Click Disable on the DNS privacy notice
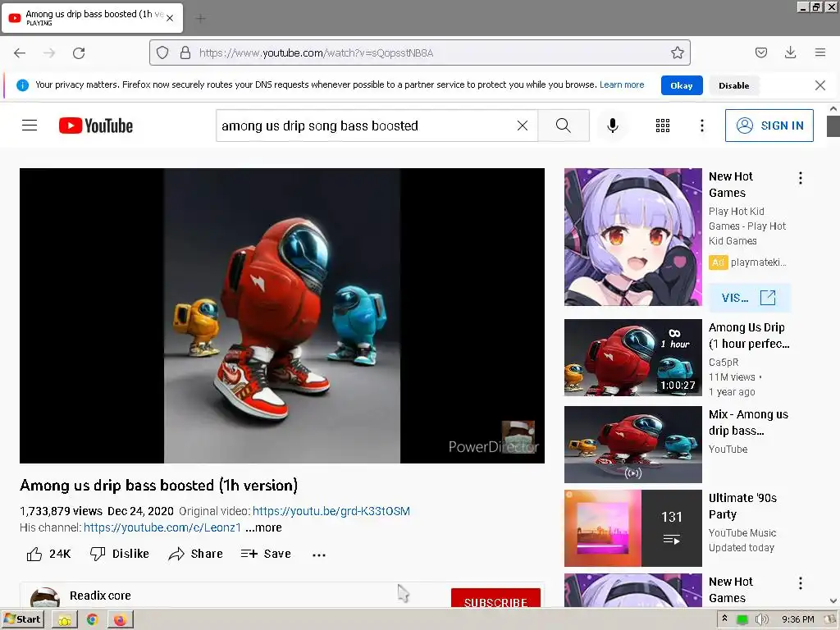This screenshot has width=840, height=630. pos(734,85)
